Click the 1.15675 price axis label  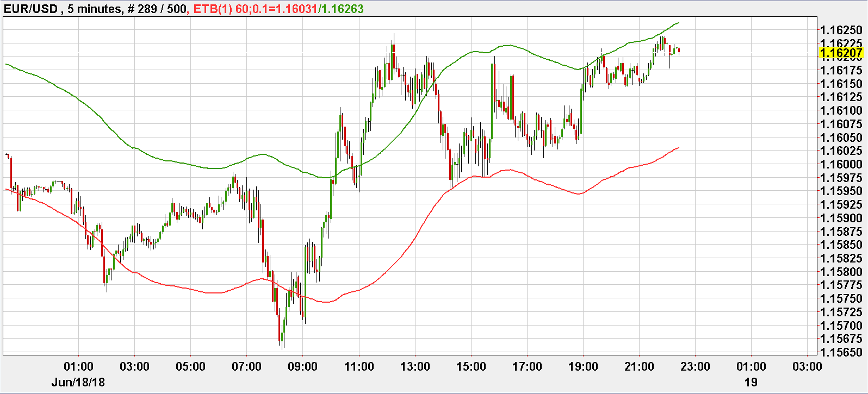[x=841, y=339]
